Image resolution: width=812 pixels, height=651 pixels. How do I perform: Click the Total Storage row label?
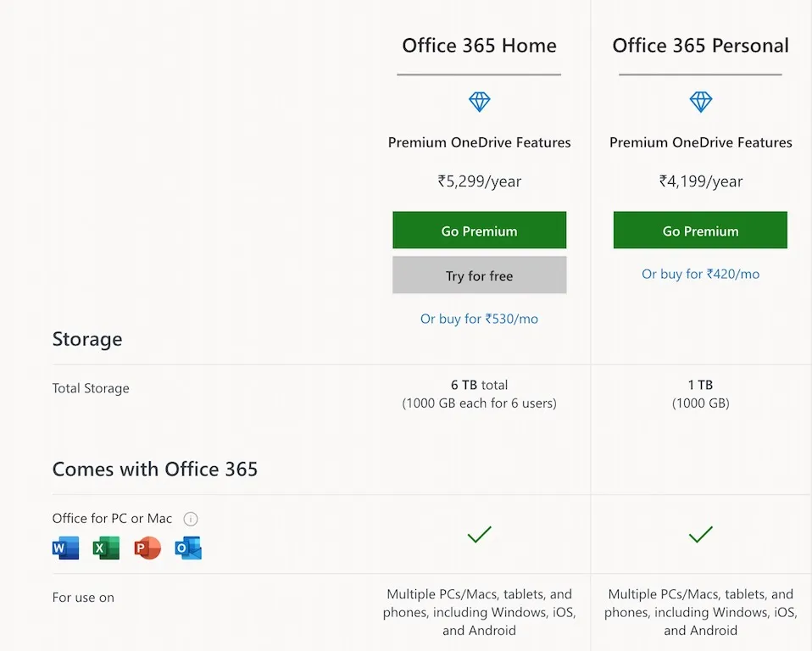[91, 388]
